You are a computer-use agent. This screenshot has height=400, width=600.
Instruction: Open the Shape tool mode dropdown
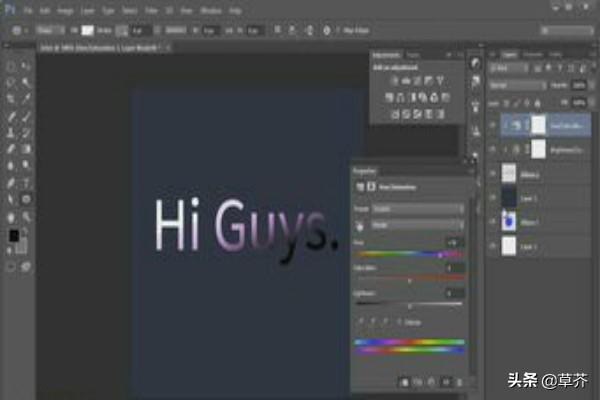[x=51, y=30]
